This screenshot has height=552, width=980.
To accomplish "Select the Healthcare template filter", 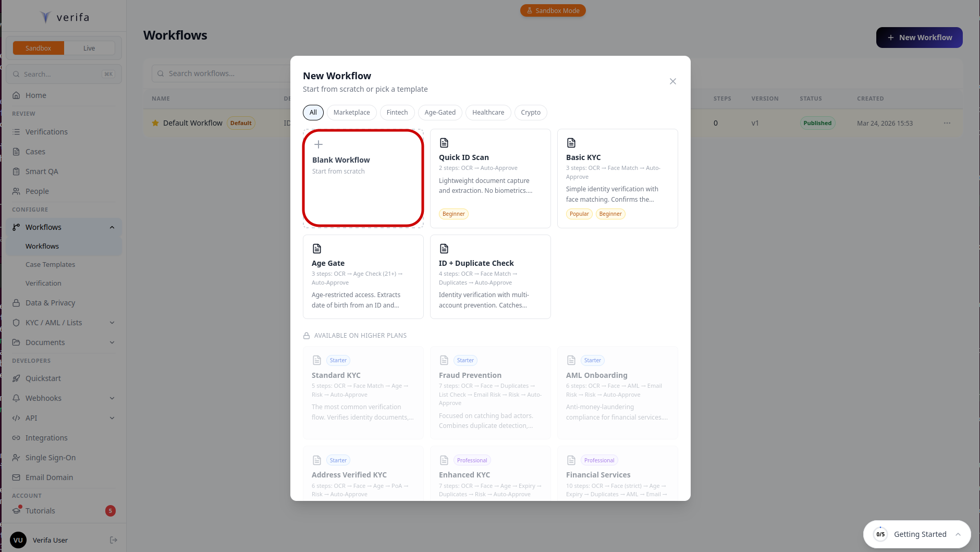I will click(488, 112).
